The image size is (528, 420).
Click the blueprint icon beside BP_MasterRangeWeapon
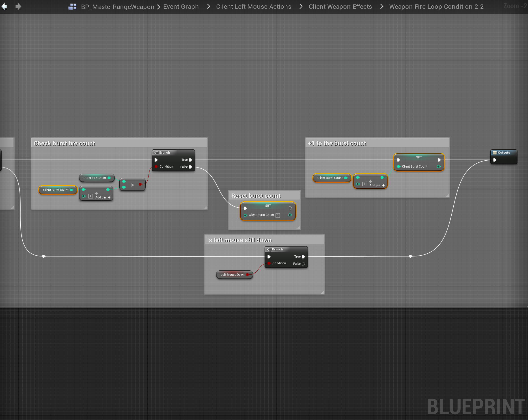pos(72,7)
